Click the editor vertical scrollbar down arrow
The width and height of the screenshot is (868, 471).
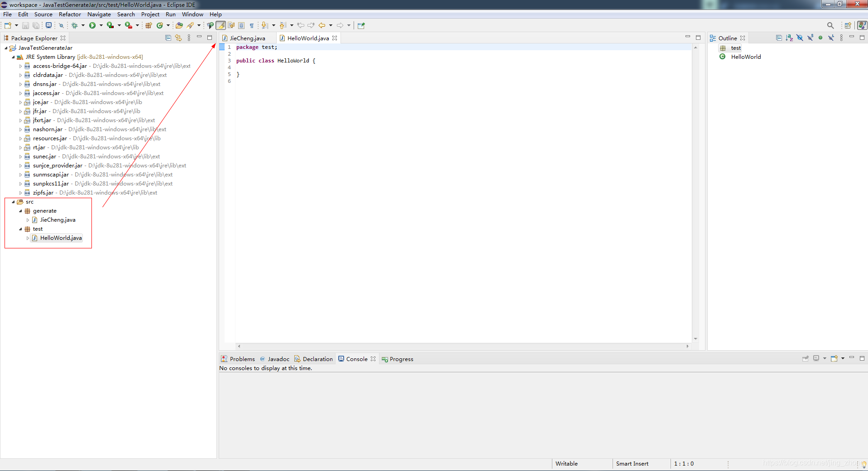point(695,338)
